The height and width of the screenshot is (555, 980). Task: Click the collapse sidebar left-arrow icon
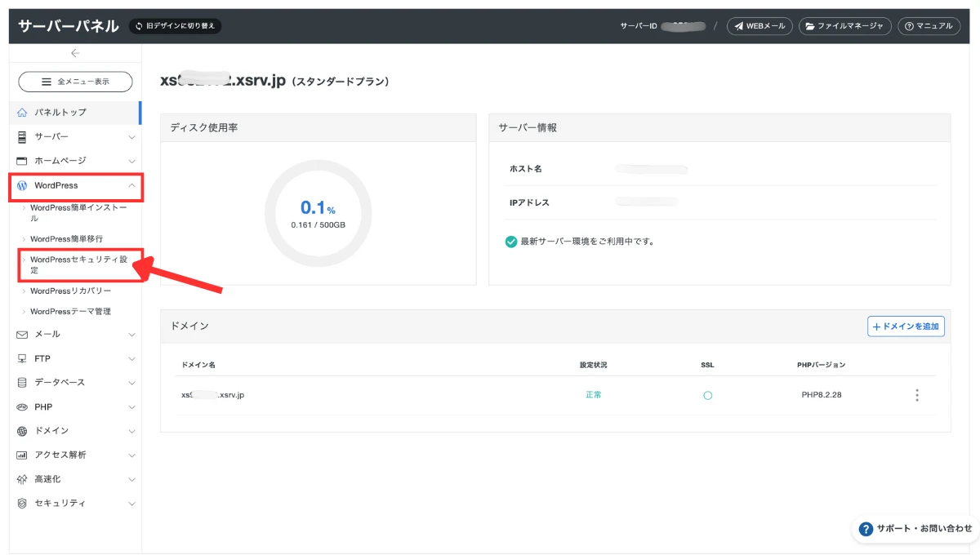click(x=75, y=54)
